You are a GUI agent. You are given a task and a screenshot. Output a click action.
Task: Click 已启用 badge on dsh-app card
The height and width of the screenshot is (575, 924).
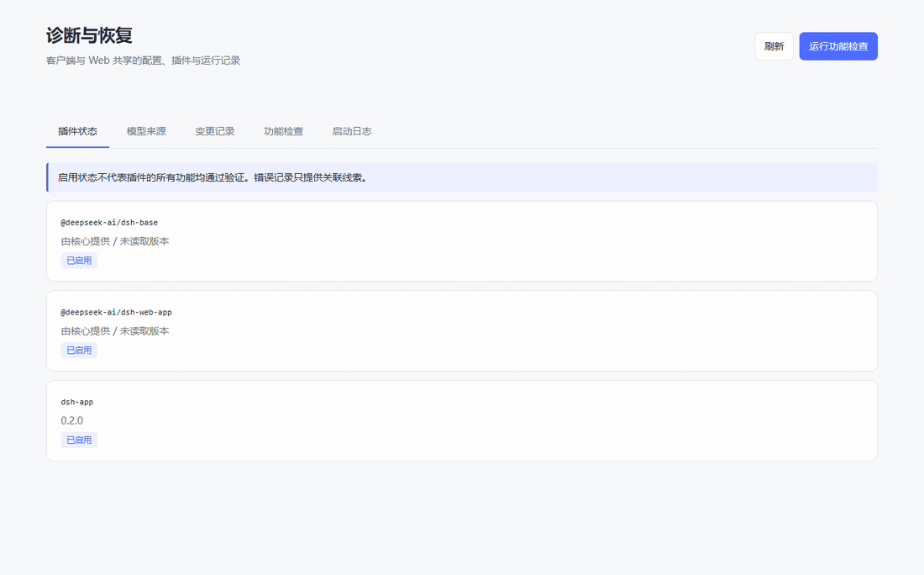pos(79,440)
